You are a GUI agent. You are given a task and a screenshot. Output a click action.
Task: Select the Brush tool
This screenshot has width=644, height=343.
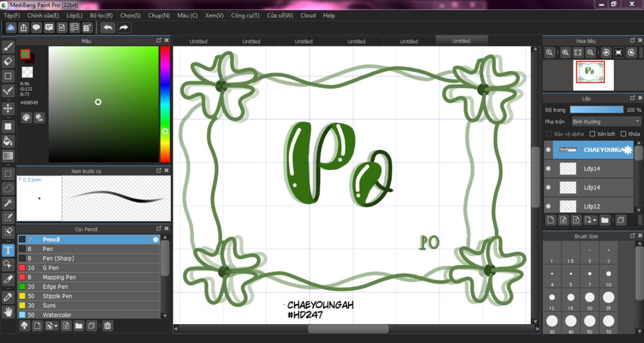pos(8,47)
